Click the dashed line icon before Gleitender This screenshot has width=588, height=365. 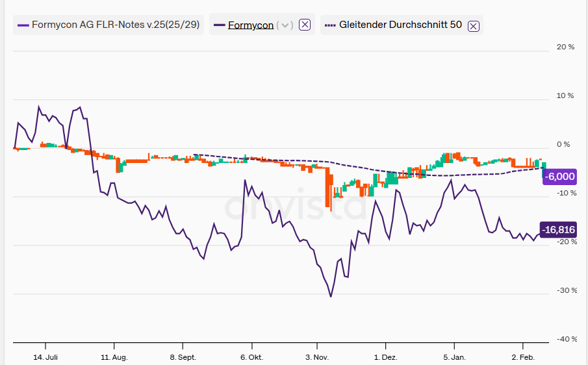[330, 25]
